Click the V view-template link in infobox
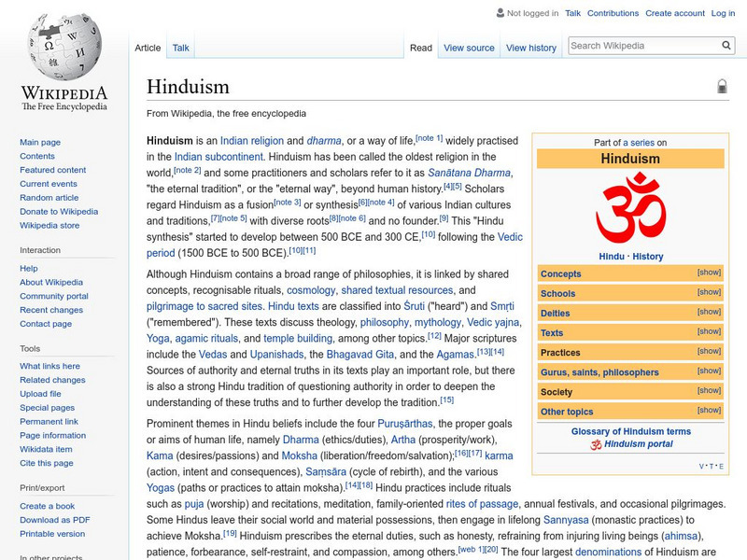 [702, 466]
